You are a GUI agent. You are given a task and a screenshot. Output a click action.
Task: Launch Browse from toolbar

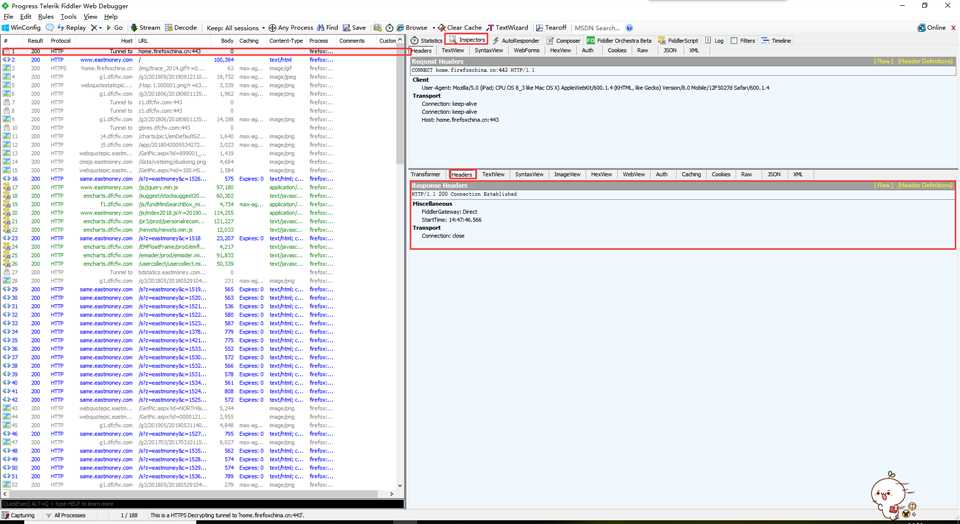pyautogui.click(x=412, y=28)
